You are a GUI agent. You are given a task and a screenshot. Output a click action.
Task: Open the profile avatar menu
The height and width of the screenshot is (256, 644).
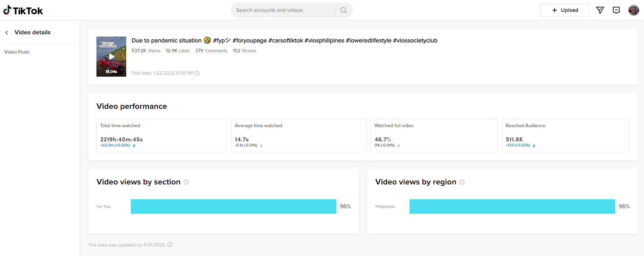pos(634,10)
